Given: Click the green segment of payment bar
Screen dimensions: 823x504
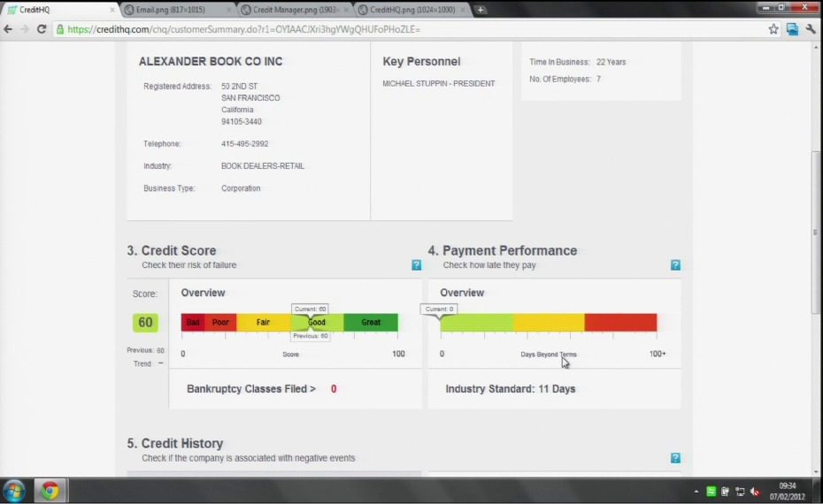Looking at the screenshot, I should click(x=477, y=322).
